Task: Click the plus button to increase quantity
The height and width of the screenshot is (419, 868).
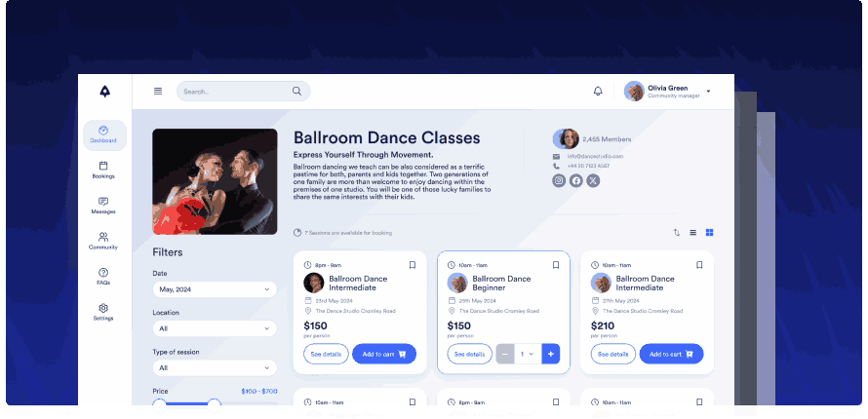Action: 551,354
